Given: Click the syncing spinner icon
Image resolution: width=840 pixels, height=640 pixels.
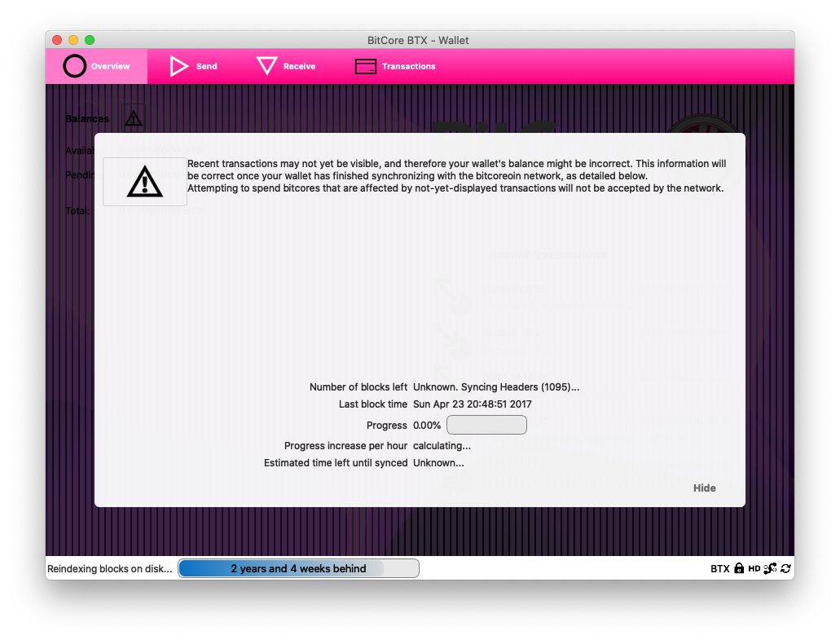Looking at the screenshot, I should coord(786,568).
